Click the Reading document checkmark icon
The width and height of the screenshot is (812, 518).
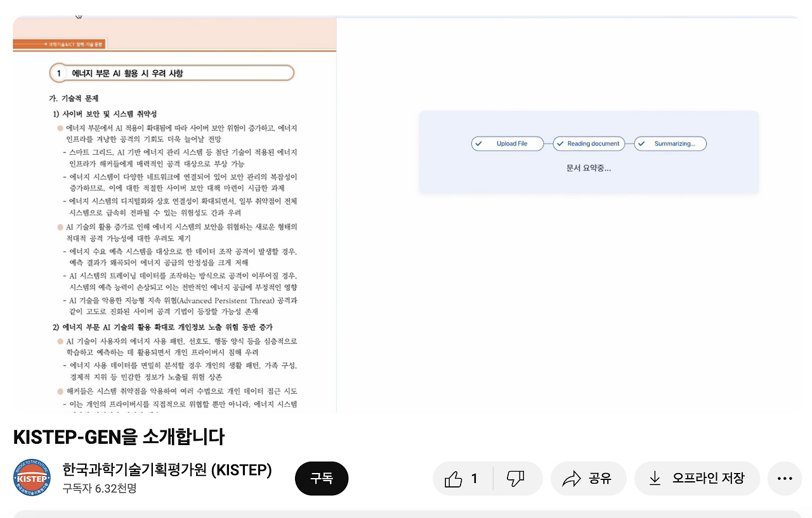pyautogui.click(x=560, y=143)
